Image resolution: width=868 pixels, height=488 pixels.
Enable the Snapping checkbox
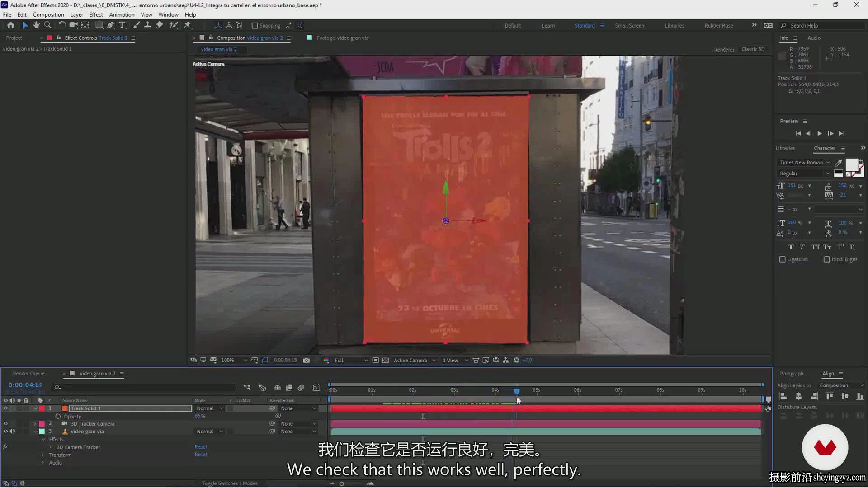[x=255, y=26]
